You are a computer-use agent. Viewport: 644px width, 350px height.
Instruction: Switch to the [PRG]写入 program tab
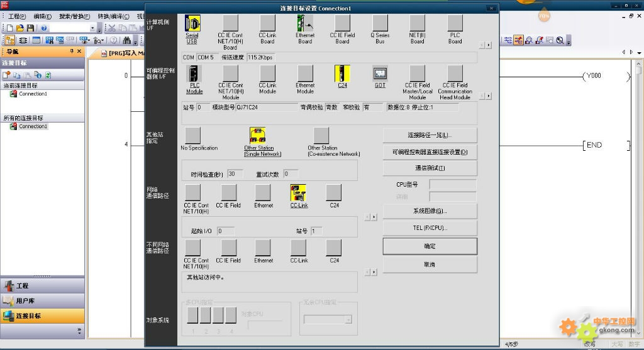pyautogui.click(x=123, y=53)
